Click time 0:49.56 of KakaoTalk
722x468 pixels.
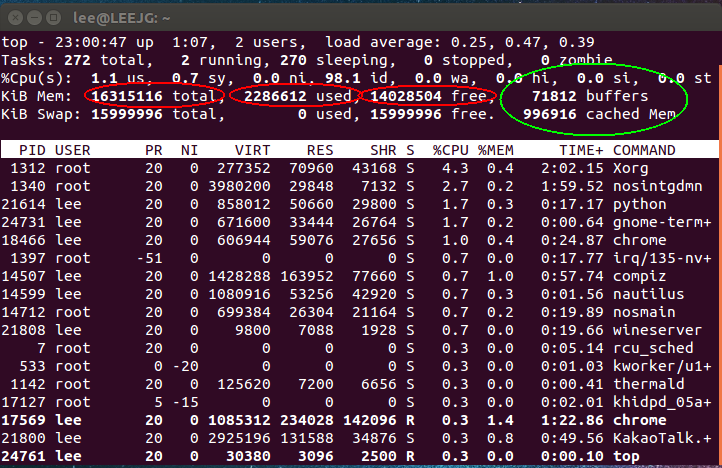(572, 438)
